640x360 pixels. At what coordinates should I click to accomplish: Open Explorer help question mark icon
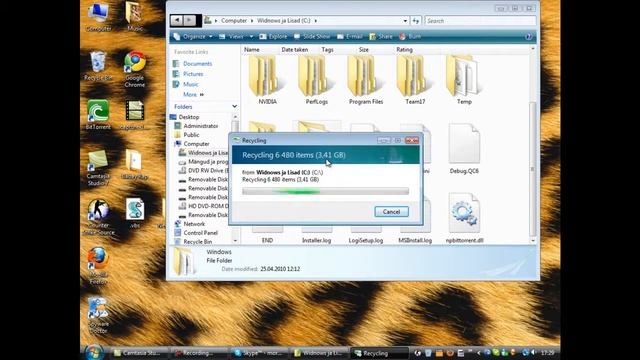pyautogui.click(x=528, y=36)
